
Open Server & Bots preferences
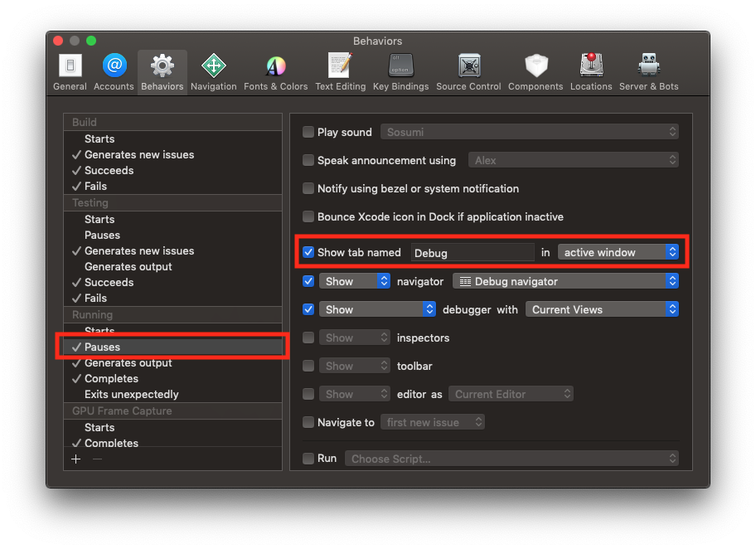[648, 70]
